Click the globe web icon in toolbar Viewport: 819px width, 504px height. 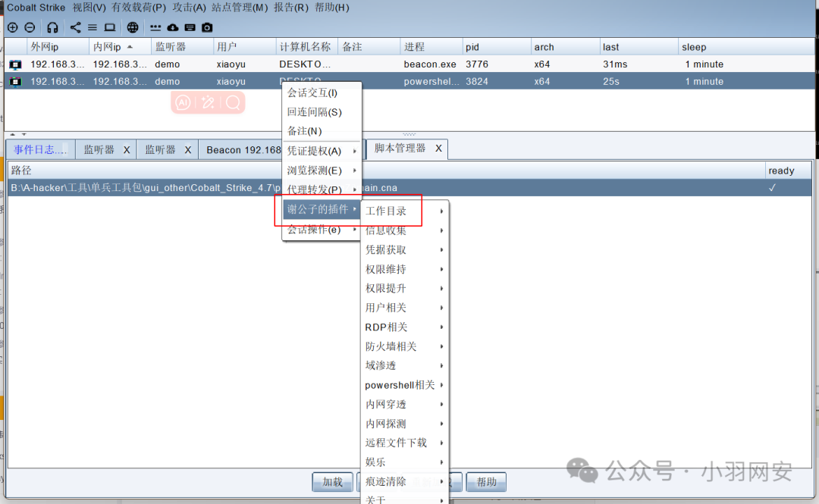click(x=133, y=28)
